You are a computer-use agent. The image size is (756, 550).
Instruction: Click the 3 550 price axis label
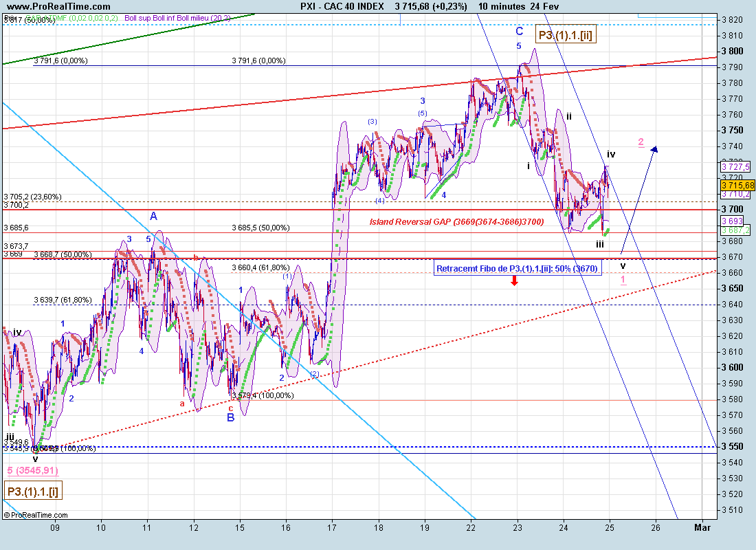pyautogui.click(x=733, y=447)
